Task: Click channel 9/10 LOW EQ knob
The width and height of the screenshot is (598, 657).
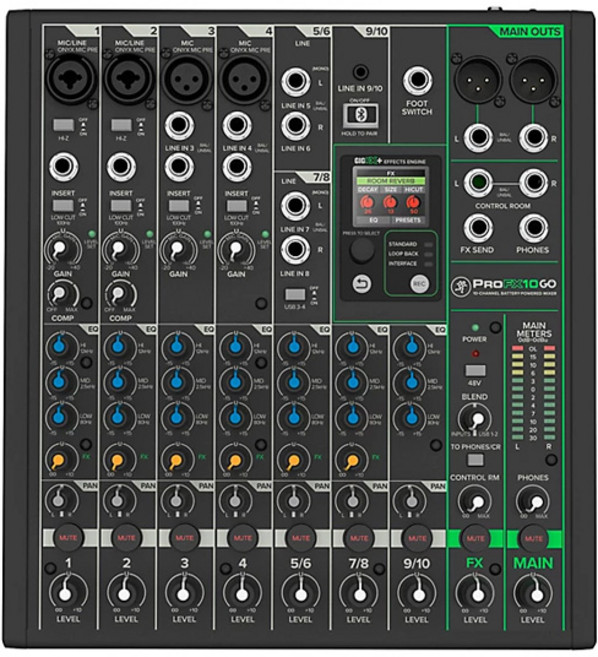Action: (x=410, y=416)
